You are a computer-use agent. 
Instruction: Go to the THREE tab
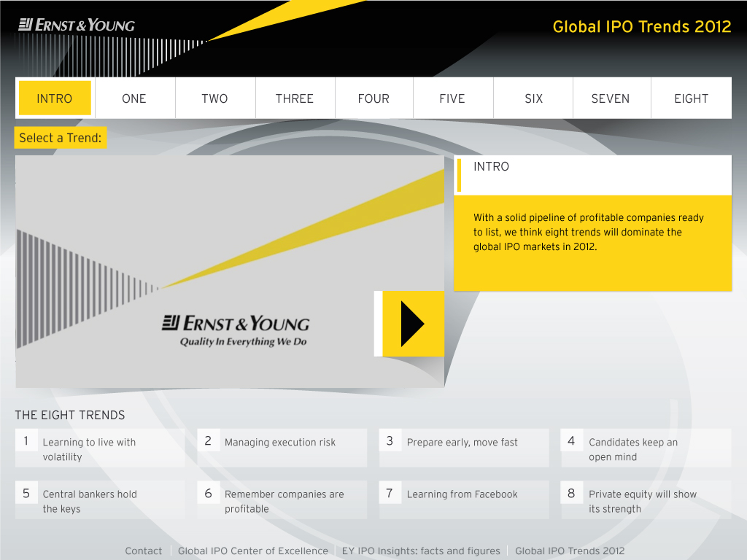pos(295,98)
